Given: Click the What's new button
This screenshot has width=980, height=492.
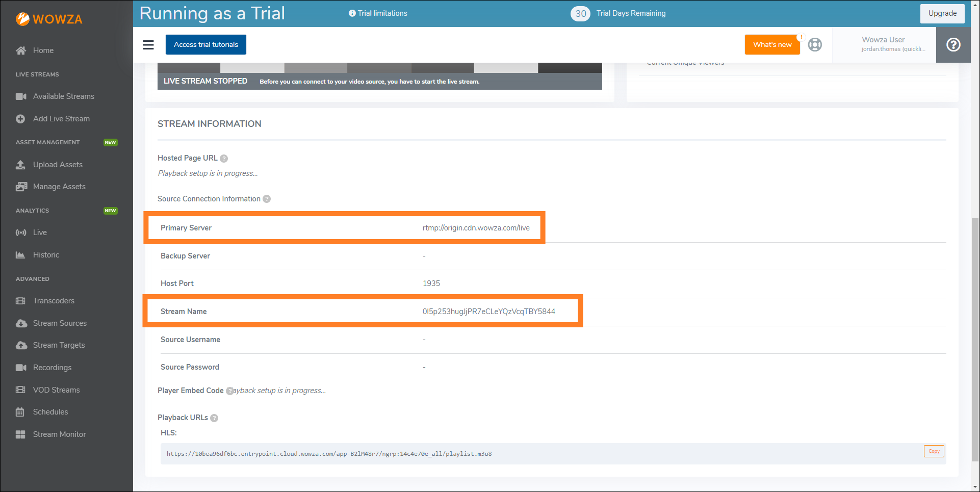Looking at the screenshot, I should click(x=772, y=45).
